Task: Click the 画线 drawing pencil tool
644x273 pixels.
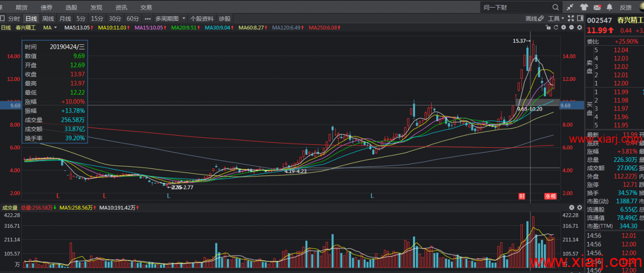Action: [535, 19]
